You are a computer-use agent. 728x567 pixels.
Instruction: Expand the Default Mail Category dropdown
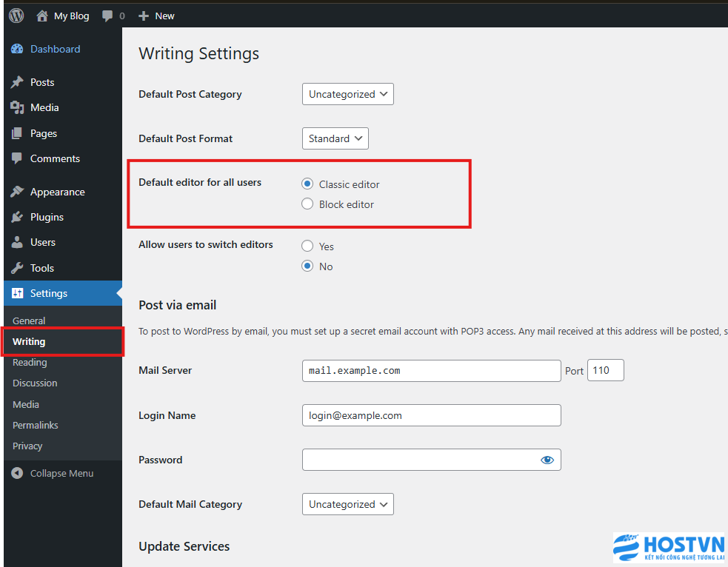pos(347,504)
